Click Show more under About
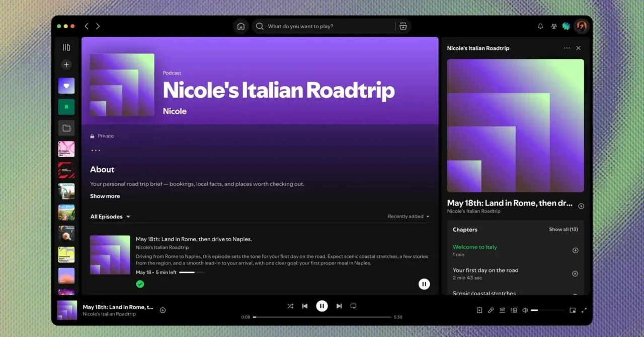The width and height of the screenshot is (644, 337). (105, 196)
